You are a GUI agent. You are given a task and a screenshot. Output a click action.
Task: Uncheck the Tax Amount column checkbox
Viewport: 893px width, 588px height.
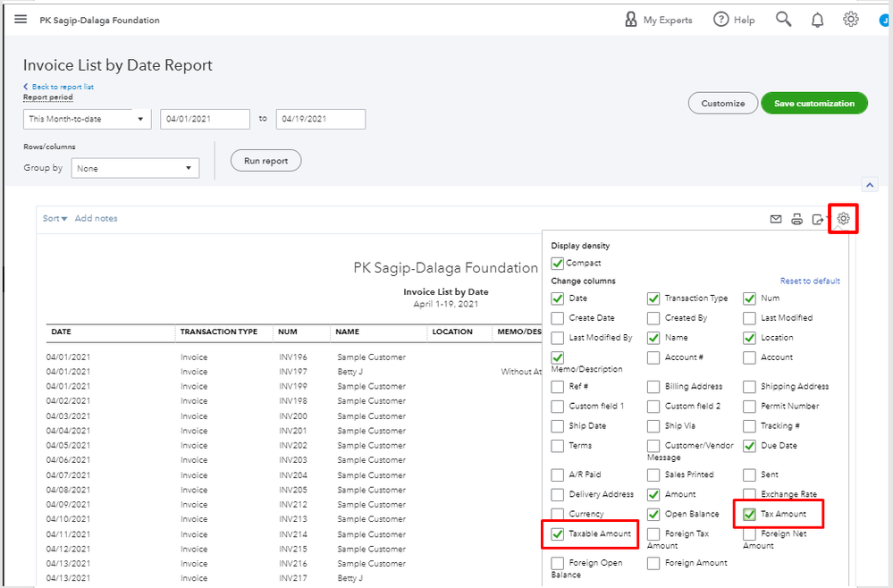pos(750,514)
